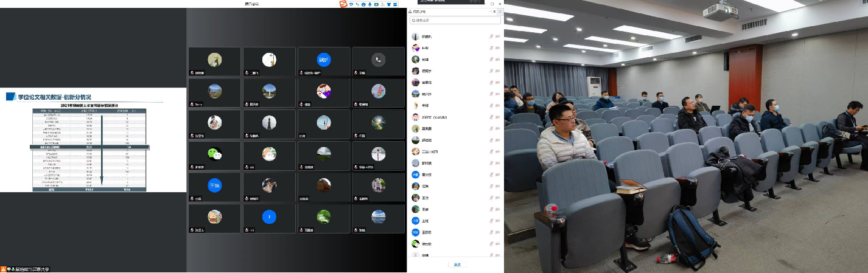Click the members panel title with participant count
The width and height of the screenshot is (868, 273).
click(419, 11)
